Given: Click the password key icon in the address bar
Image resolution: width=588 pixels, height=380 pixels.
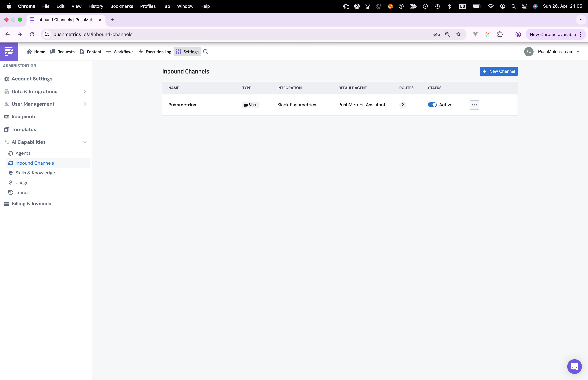Looking at the screenshot, I should 436,34.
